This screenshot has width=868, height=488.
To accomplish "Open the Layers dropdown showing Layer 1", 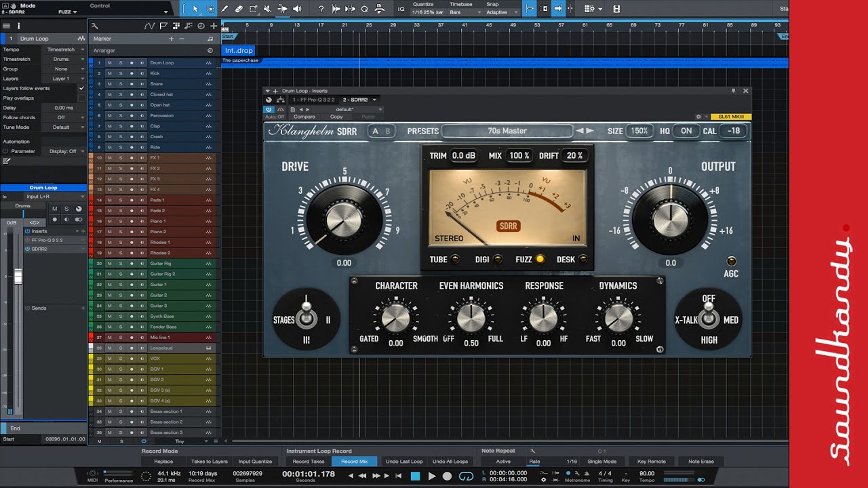I will coord(66,79).
